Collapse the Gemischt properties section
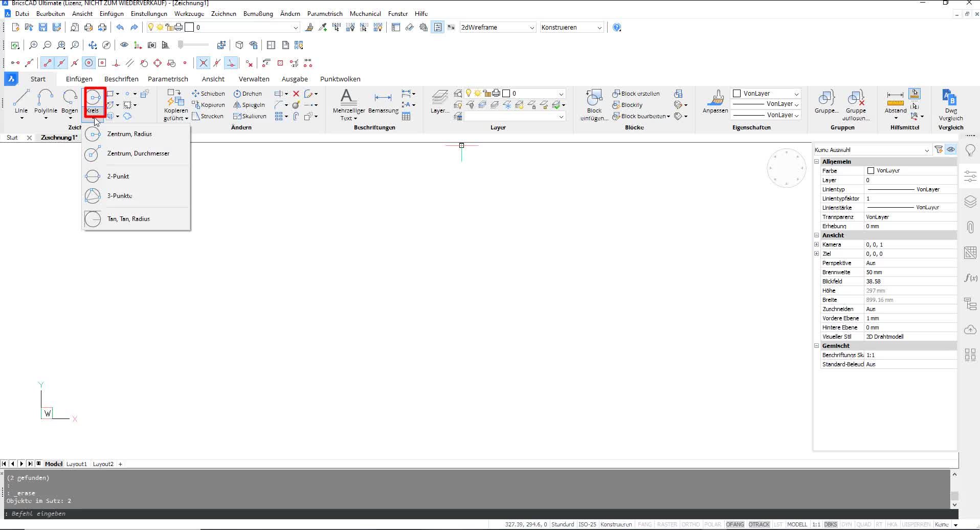980x530 pixels. tap(817, 346)
